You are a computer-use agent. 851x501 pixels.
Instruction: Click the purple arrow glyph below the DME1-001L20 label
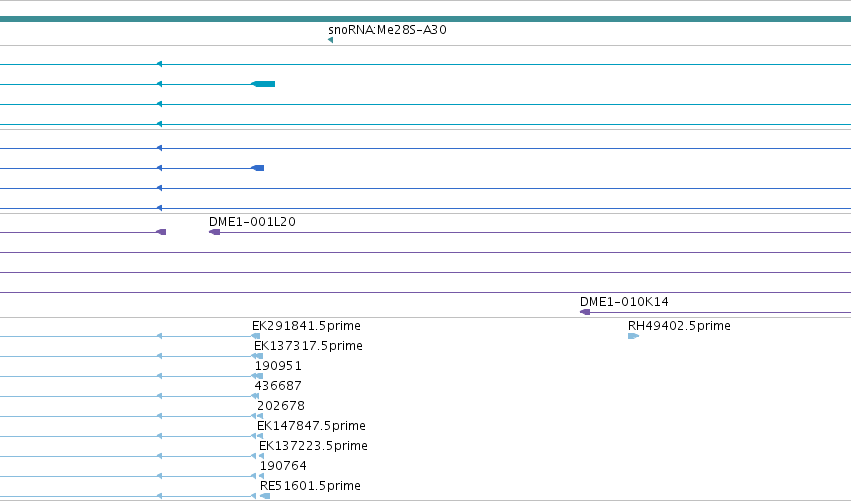215,232
